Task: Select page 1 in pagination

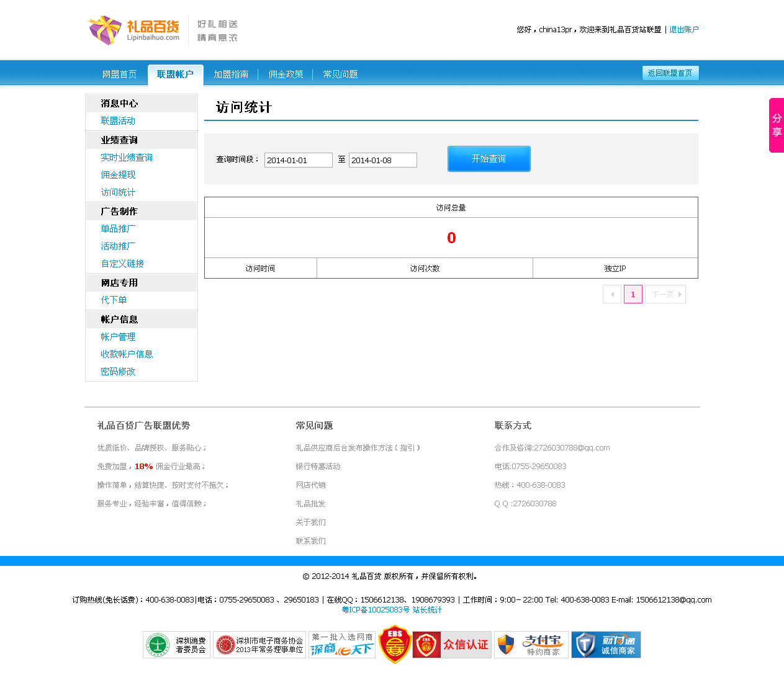Action: [x=633, y=294]
